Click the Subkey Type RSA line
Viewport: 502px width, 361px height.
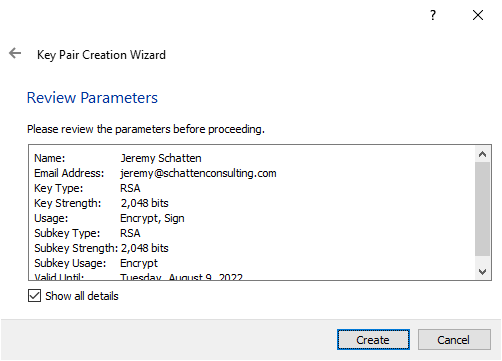pyautogui.click(x=87, y=233)
